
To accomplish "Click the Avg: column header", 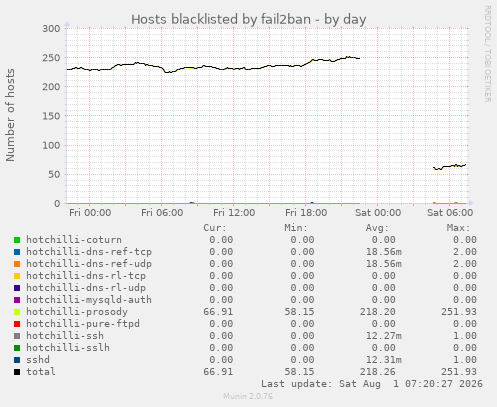I will click(377, 228).
